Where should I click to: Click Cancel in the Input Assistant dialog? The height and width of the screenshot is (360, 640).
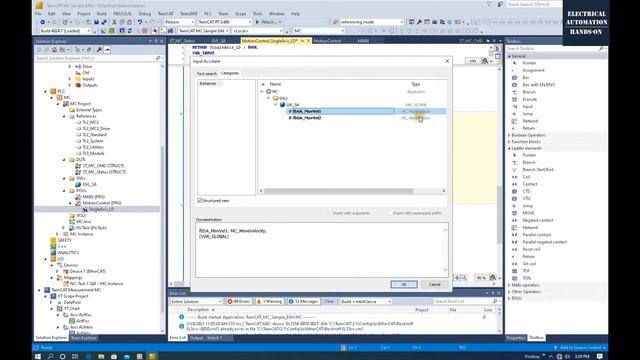(434, 284)
